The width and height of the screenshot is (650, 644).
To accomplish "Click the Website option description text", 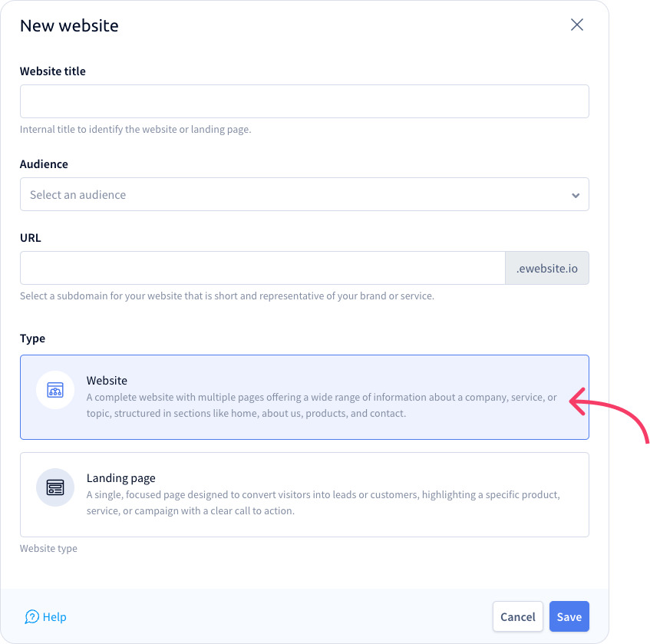I will (322, 405).
